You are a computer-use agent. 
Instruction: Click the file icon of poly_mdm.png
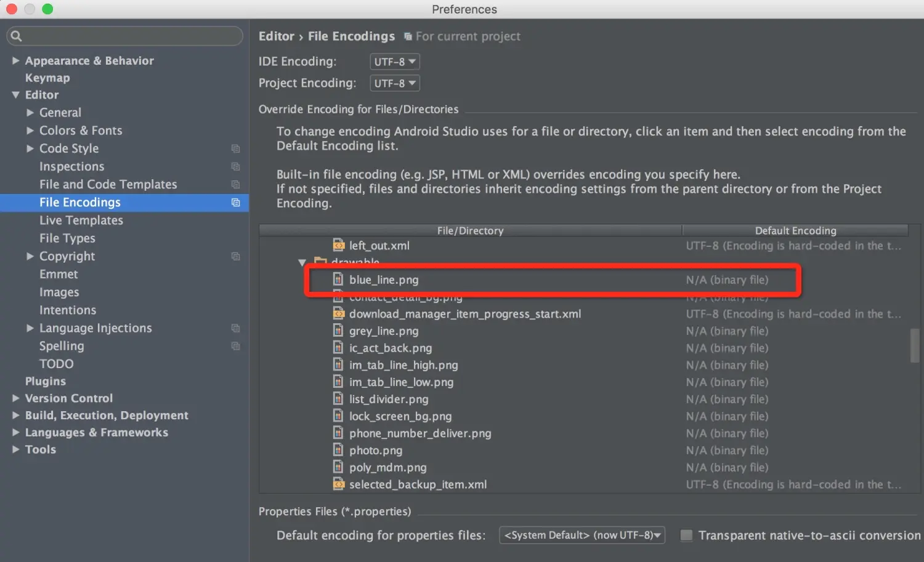click(338, 467)
